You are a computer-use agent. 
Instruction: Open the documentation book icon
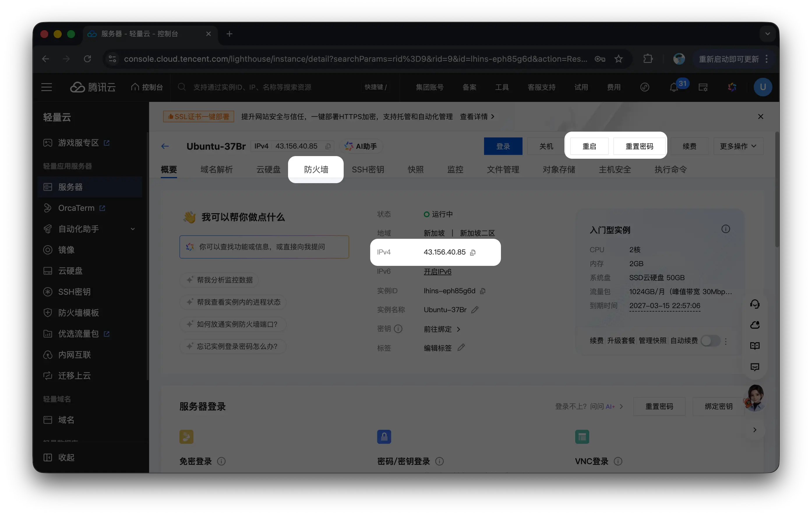pos(755,346)
